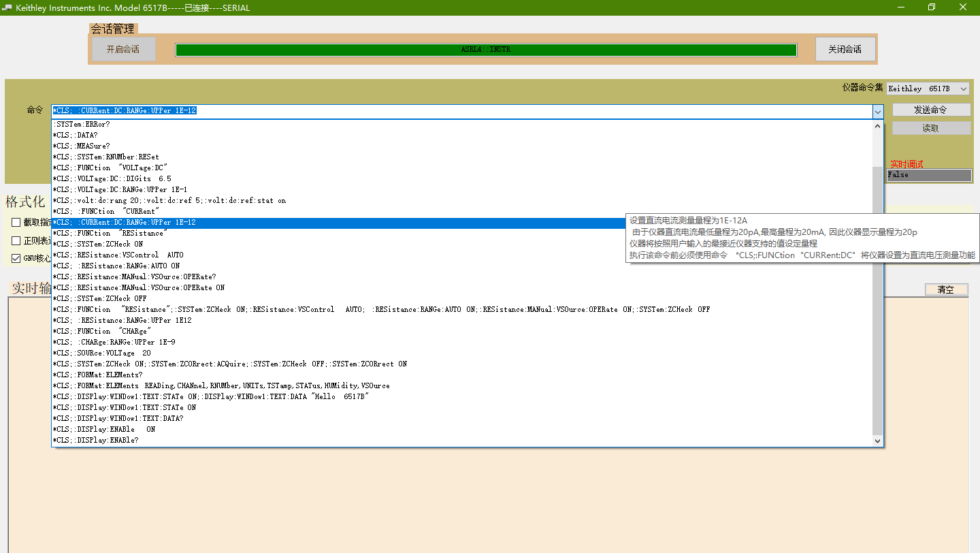The image size is (980, 553).
Task: Select *CLS;:MEASure? command
Action: [462, 146]
